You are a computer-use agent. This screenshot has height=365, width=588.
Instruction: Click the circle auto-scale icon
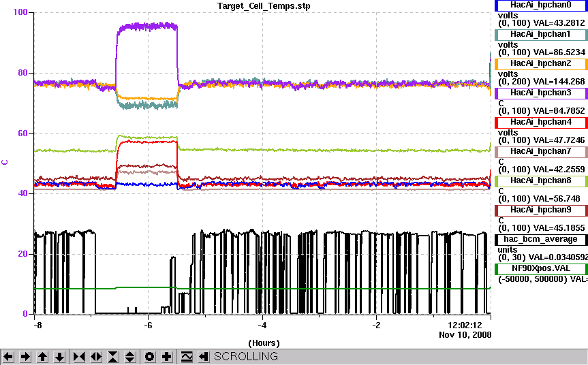coord(150,356)
